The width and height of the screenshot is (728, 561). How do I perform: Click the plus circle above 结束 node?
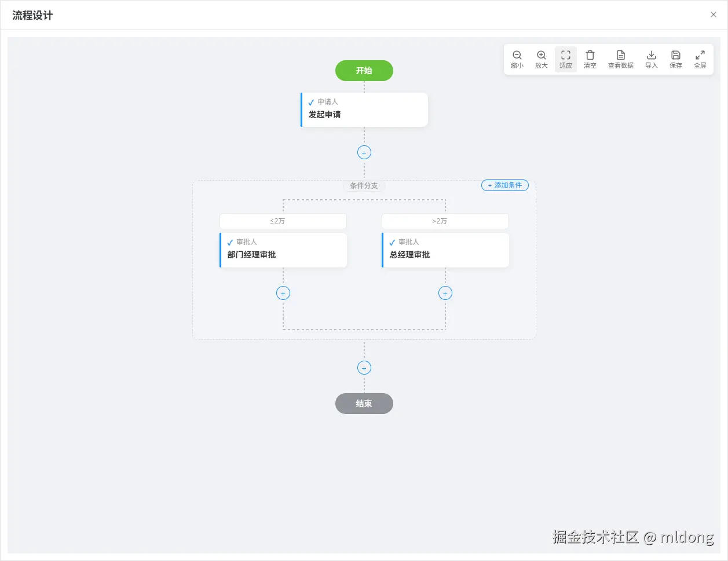click(364, 368)
